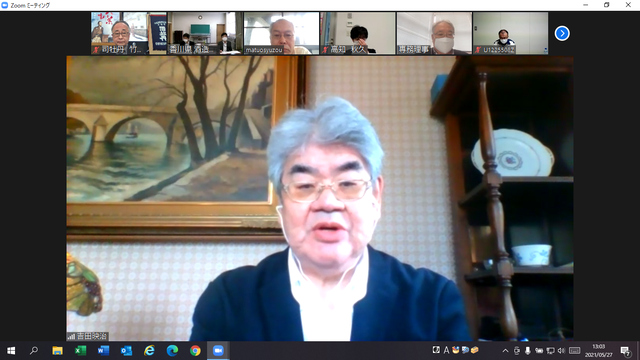
Task: Select the matuosyuzou participant thumbnail
Action: (x=281, y=33)
